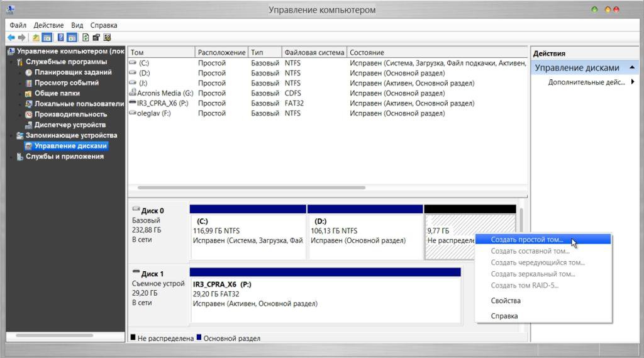Image resolution: width=644 pixels, height=358 pixels.
Task: Click the horizontal scrollbar under volume list
Action: pyautogui.click(x=252, y=188)
